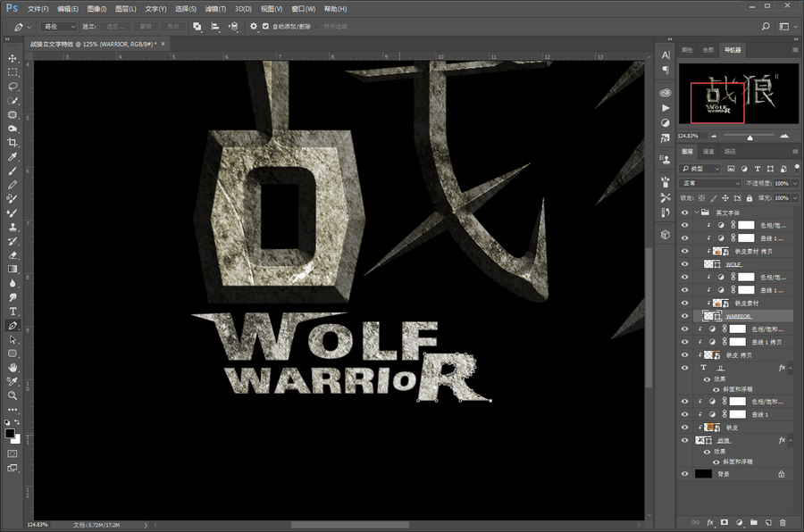804x532 pixels.
Task: Select the Move tool in the toolbar
Action: click(x=13, y=58)
